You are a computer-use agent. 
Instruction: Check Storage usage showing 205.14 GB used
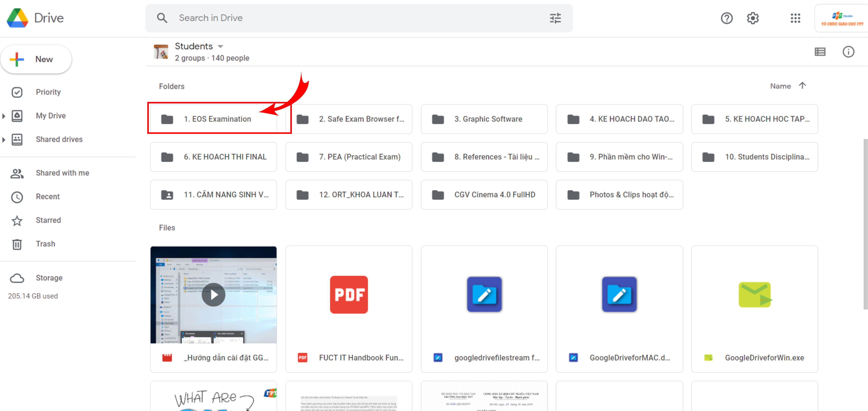coord(33,296)
